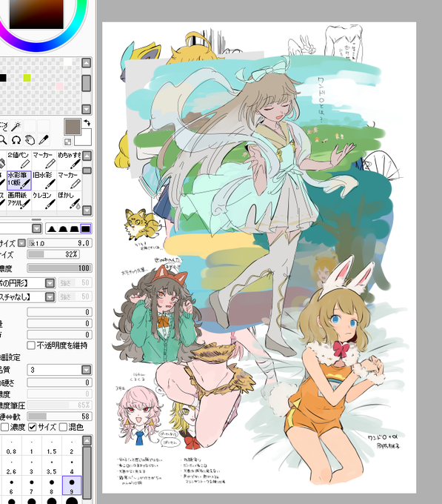Pick the white palette swatch
Screen dimensions: 442x504
(67, 62)
